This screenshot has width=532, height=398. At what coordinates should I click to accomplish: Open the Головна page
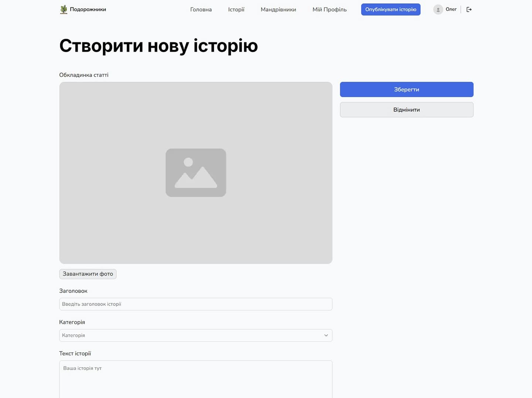pyautogui.click(x=201, y=9)
